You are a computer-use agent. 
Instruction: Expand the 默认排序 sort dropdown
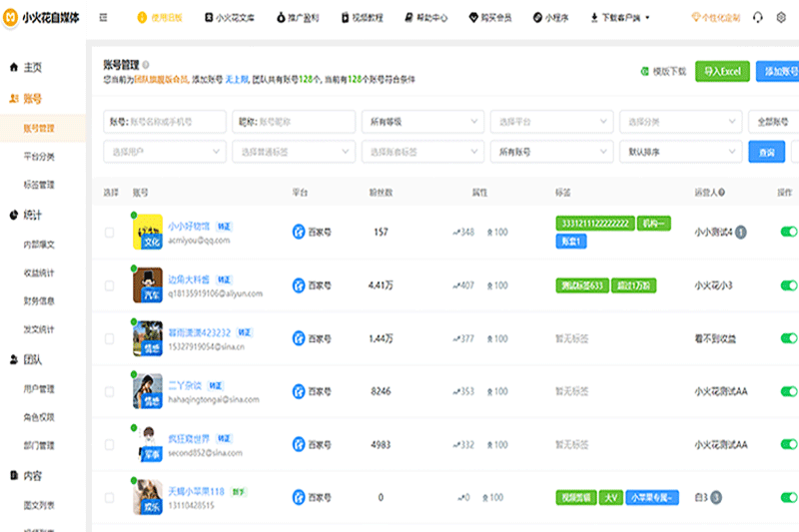click(x=681, y=152)
